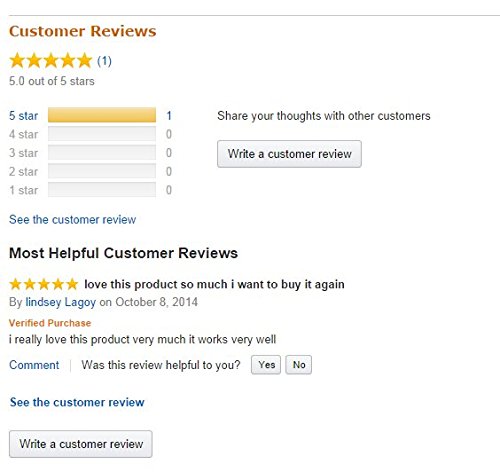
Task: Click the Verified Purchase label
Action: 50,323
